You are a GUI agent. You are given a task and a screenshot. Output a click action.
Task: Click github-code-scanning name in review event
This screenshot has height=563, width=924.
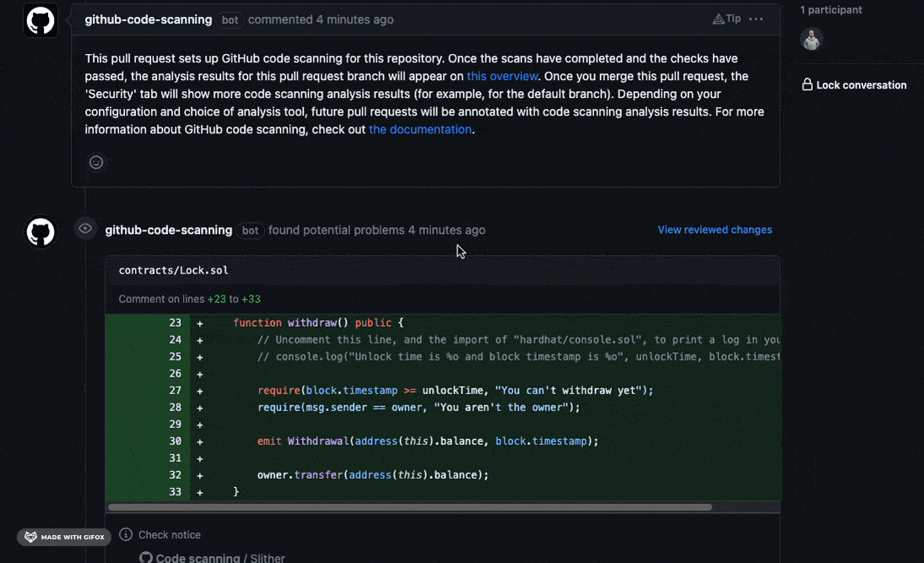169,230
